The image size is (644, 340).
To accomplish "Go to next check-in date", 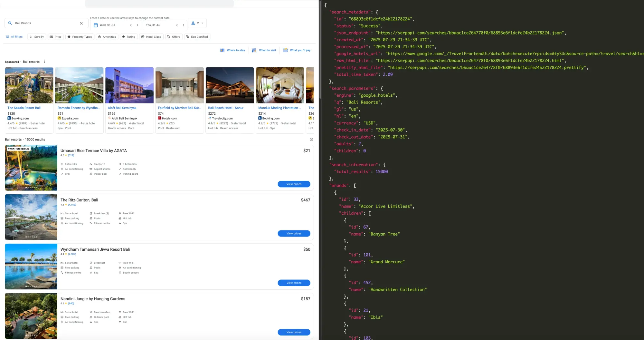I will (x=137, y=25).
